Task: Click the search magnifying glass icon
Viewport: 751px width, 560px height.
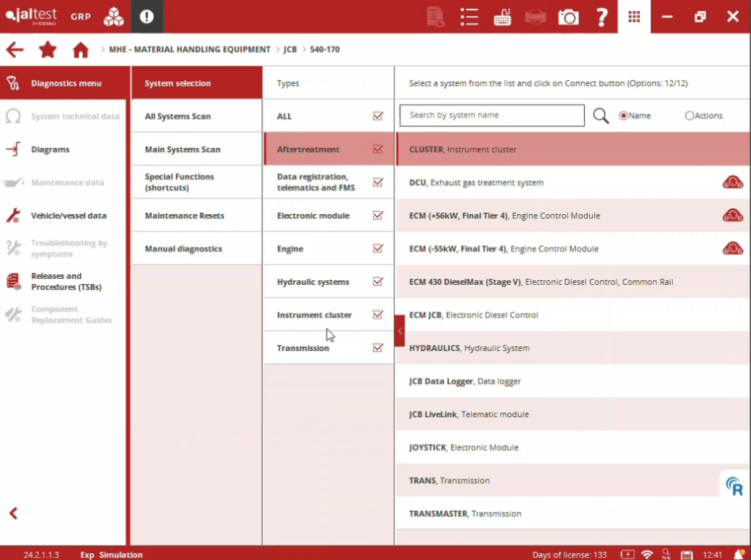Action: pos(601,116)
